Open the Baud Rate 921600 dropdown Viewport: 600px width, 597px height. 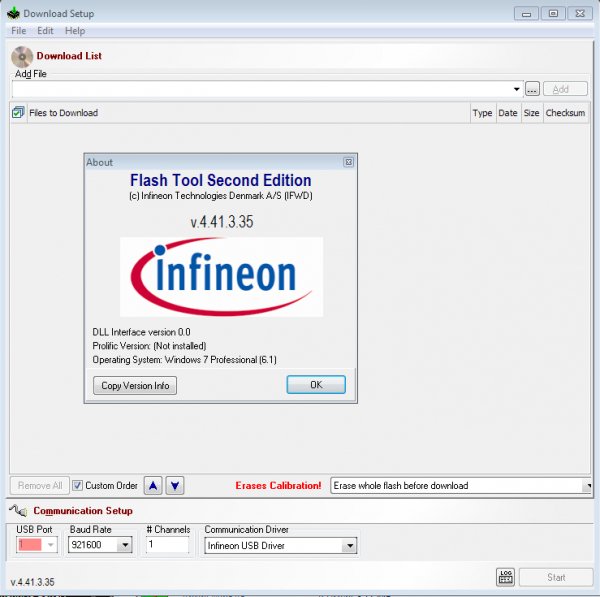point(125,545)
